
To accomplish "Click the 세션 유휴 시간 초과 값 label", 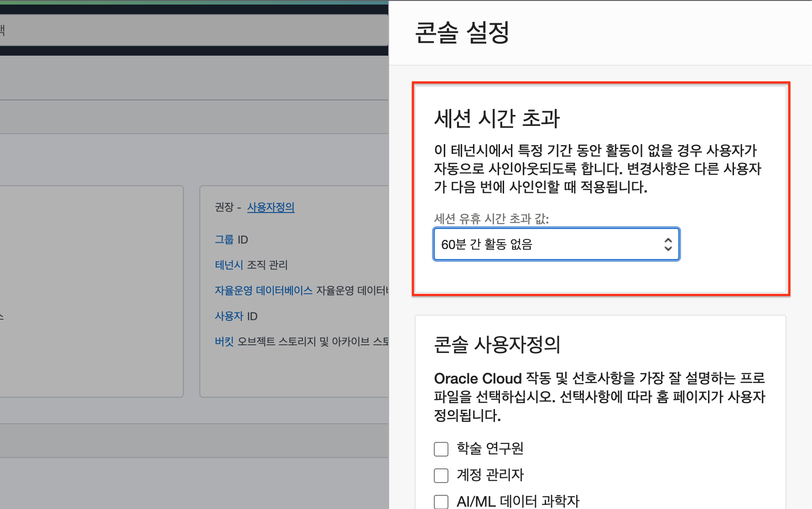I will point(491,219).
